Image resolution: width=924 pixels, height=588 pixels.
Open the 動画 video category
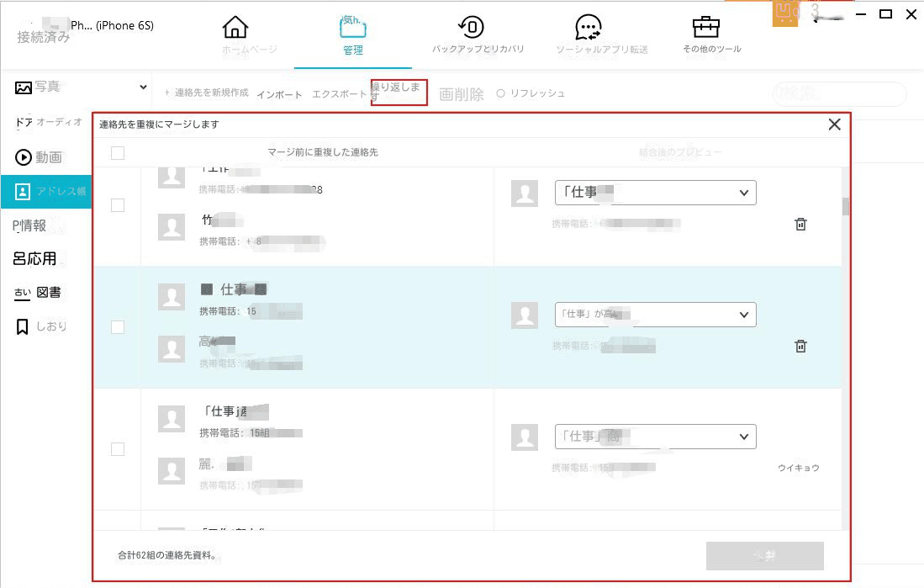point(39,156)
